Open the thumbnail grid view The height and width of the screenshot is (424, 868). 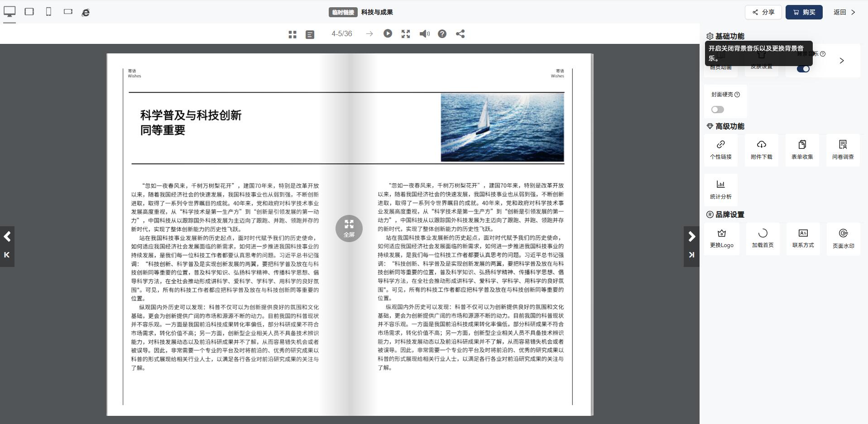293,34
